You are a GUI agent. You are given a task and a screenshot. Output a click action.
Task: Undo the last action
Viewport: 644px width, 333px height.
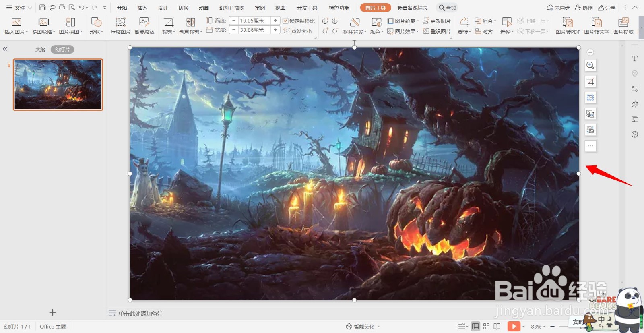click(82, 8)
